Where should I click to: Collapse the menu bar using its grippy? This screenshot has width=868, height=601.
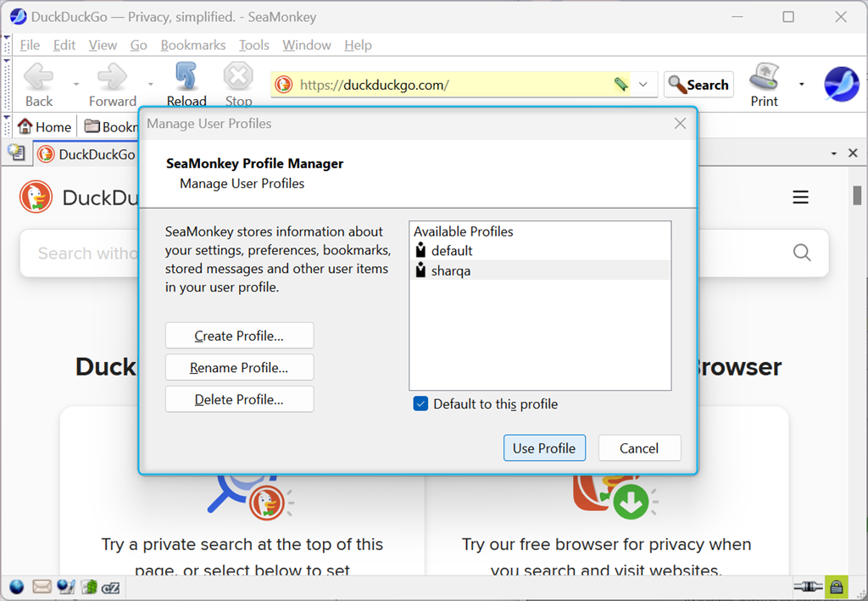[7, 44]
